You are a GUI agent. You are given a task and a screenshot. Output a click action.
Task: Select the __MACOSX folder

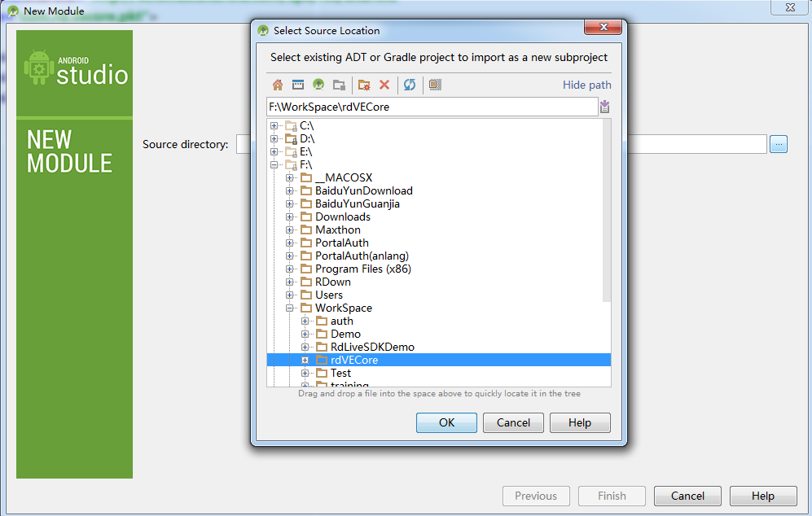(344, 178)
